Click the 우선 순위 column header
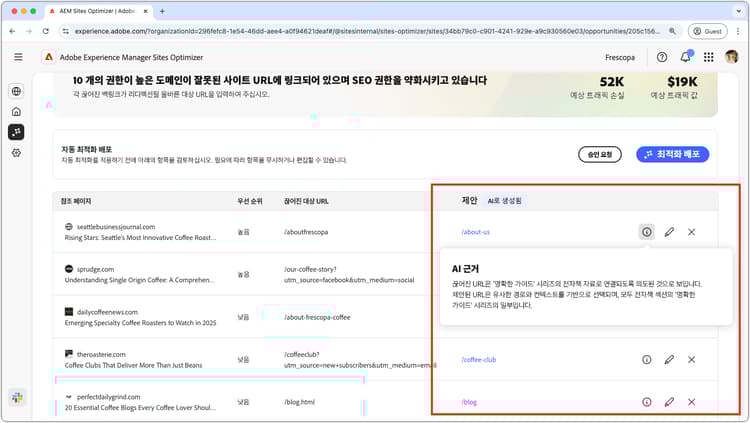Viewport: 750px width, 423px height. [250, 201]
